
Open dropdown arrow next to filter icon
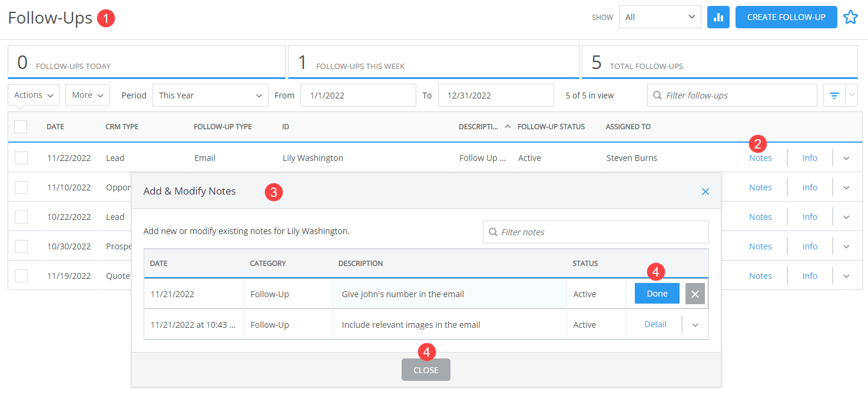point(852,96)
